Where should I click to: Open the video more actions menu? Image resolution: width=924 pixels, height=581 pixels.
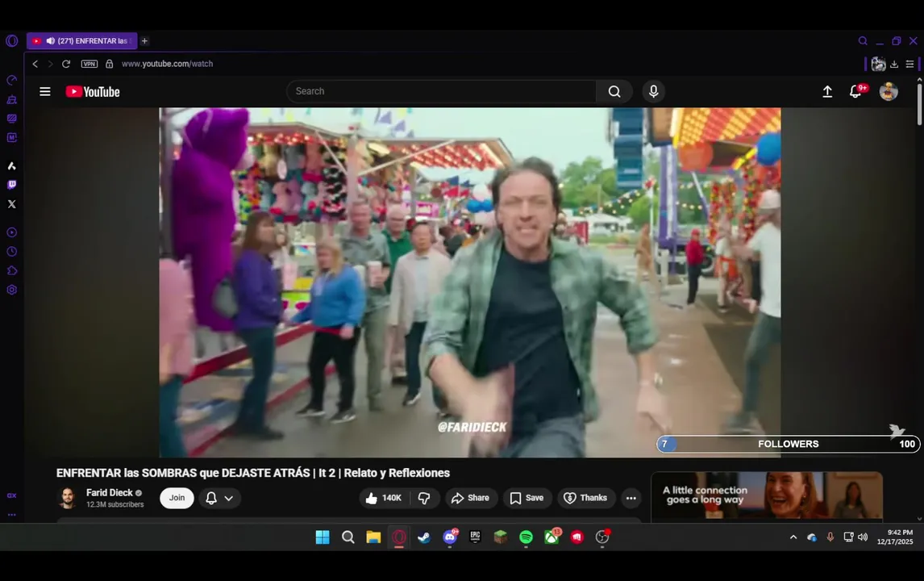point(631,498)
